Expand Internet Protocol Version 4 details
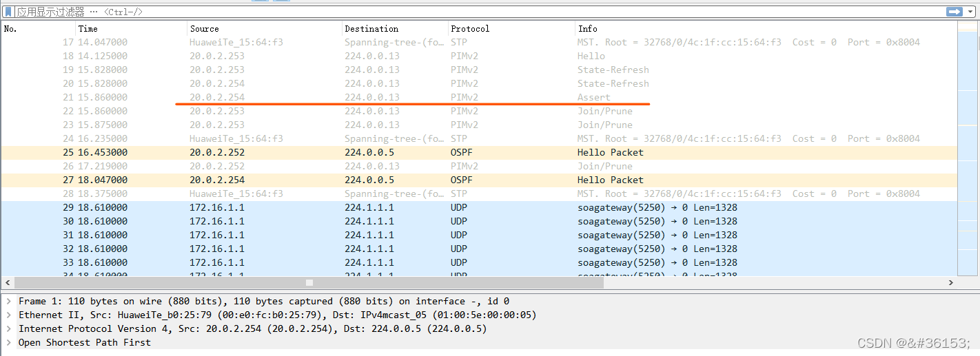Viewport: 980px width, 356px height. [x=8, y=329]
